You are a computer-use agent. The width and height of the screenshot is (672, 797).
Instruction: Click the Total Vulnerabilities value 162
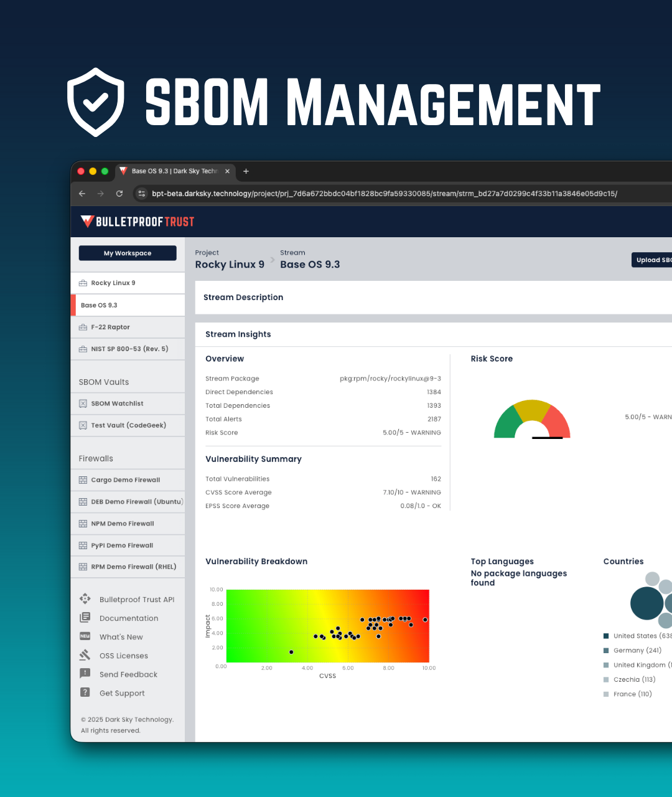pos(436,479)
